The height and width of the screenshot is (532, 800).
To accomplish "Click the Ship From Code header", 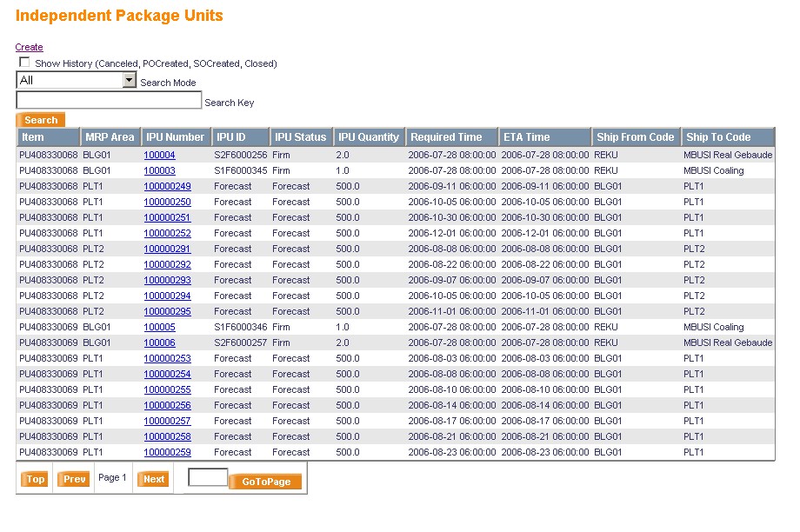I will (636, 137).
